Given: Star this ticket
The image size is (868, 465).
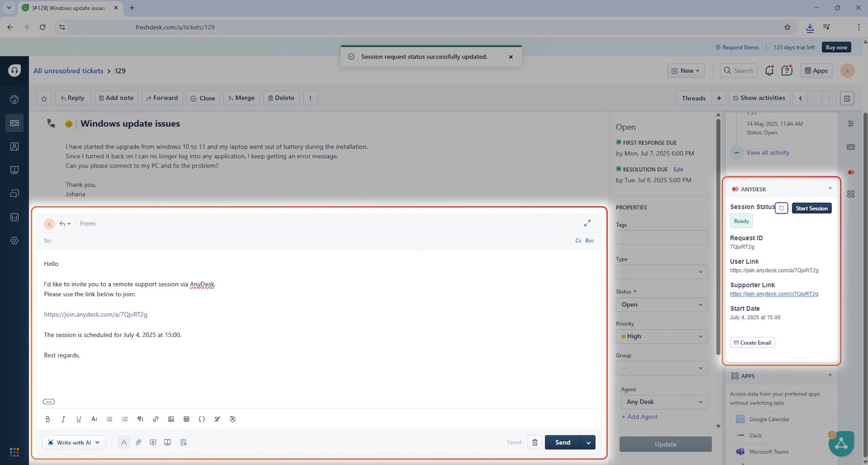Looking at the screenshot, I should 44,98.
